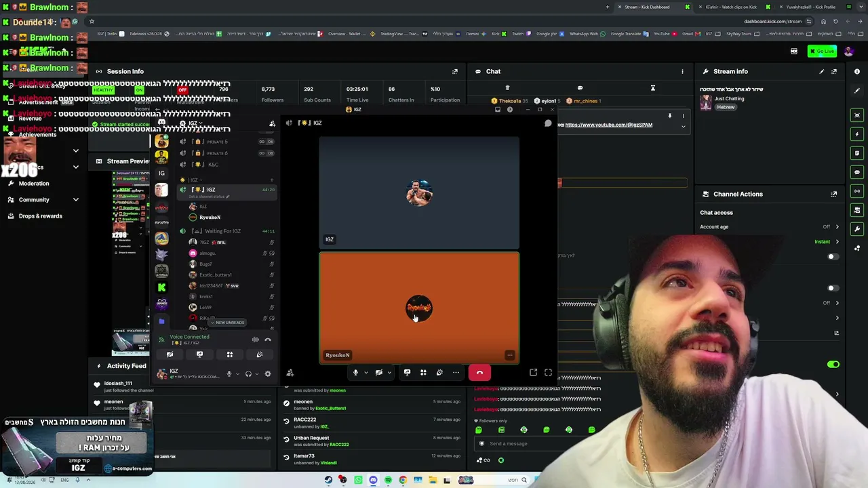The image size is (868, 488).
Task: Enter full screen in the Discord call
Action: point(548,372)
